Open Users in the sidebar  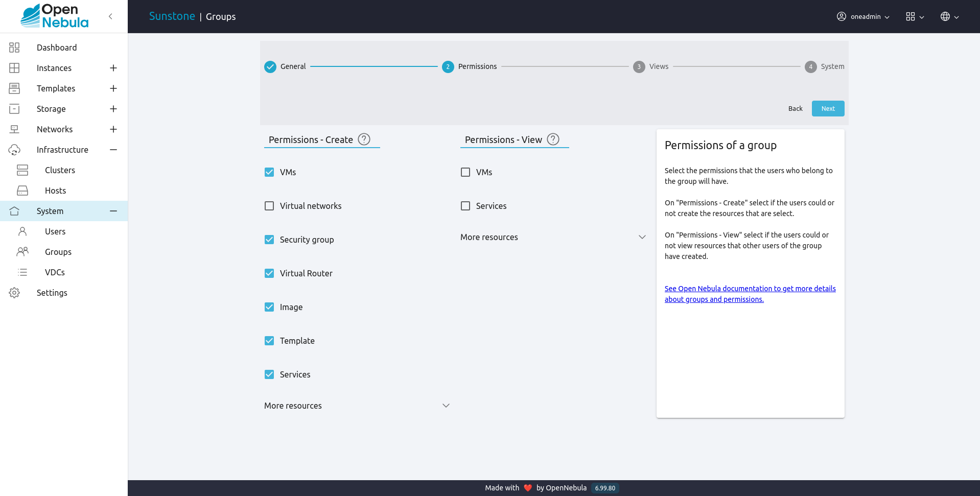coord(64,231)
